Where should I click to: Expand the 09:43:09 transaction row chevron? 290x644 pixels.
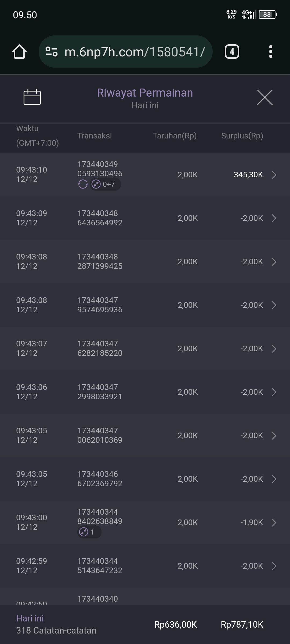274,218
